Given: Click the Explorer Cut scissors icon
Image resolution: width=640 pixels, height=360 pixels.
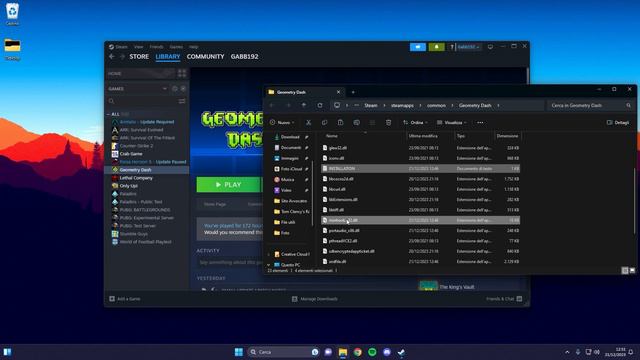Looking at the screenshot, I should click(x=309, y=122).
